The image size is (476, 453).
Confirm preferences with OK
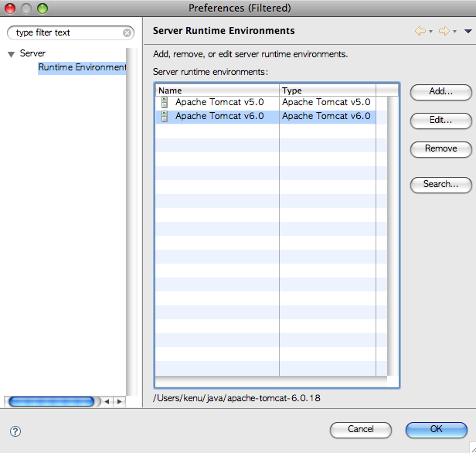coord(437,429)
